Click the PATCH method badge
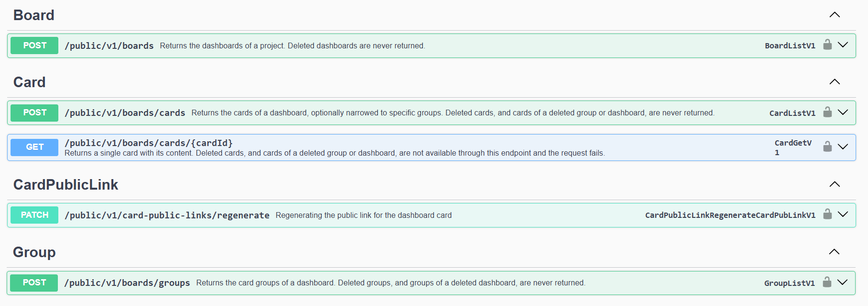Image resolution: width=868 pixels, height=306 pixels. click(34, 215)
